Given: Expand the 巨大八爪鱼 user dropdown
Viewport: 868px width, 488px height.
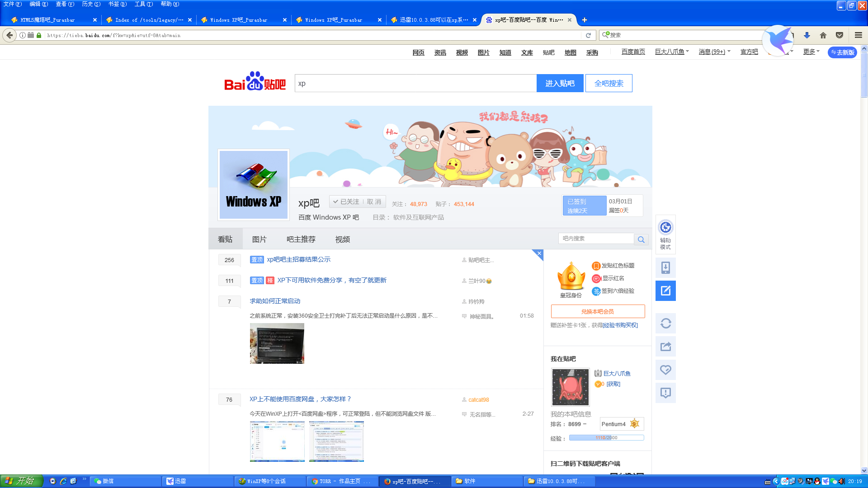Looking at the screenshot, I should click(x=672, y=52).
